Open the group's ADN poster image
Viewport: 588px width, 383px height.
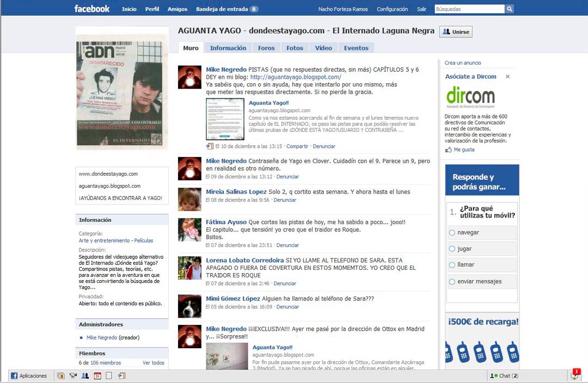coord(122,91)
